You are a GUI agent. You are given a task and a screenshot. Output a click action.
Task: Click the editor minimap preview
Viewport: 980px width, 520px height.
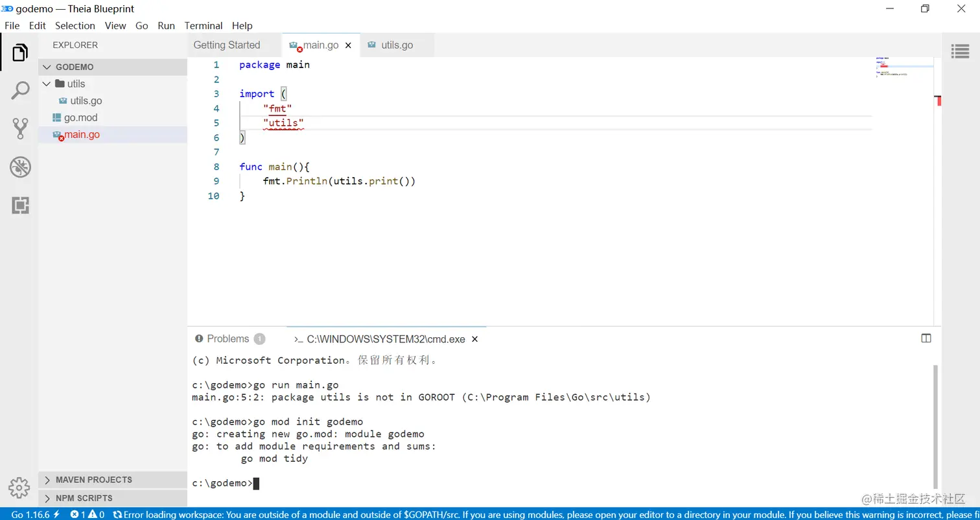coord(905,67)
